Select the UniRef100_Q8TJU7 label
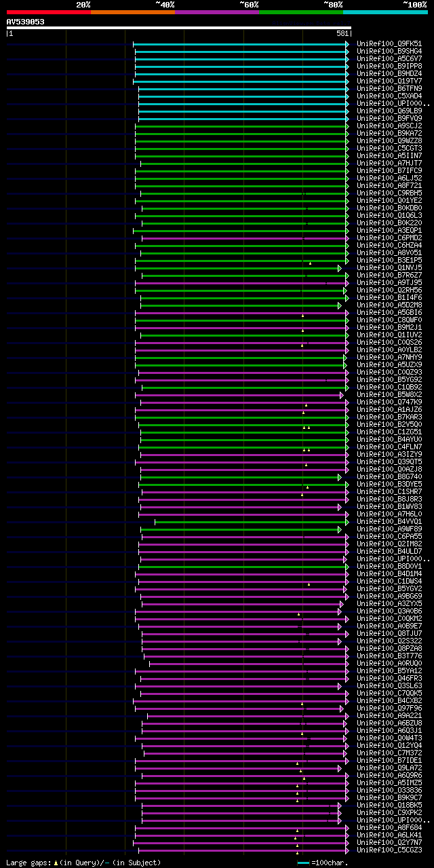434x868 pixels. [389, 633]
